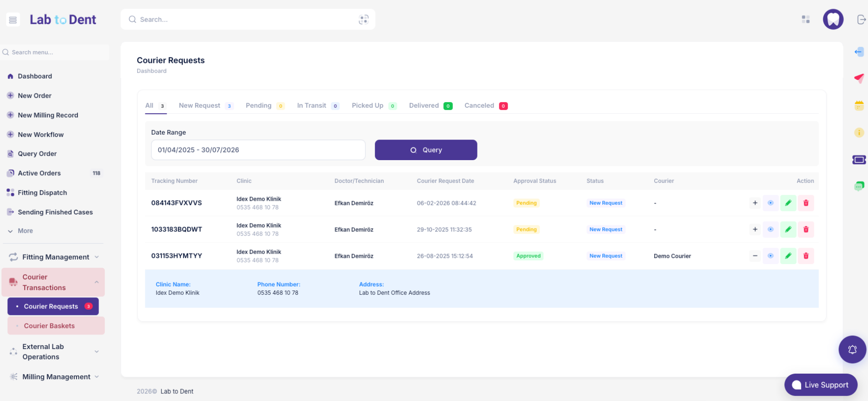Click the QR scan icon in search bar
Screen dimensions: 868x401
363,20
